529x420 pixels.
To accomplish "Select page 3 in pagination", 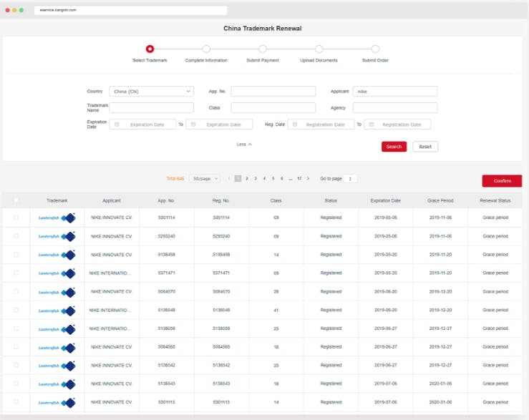I will pyautogui.click(x=256, y=178).
